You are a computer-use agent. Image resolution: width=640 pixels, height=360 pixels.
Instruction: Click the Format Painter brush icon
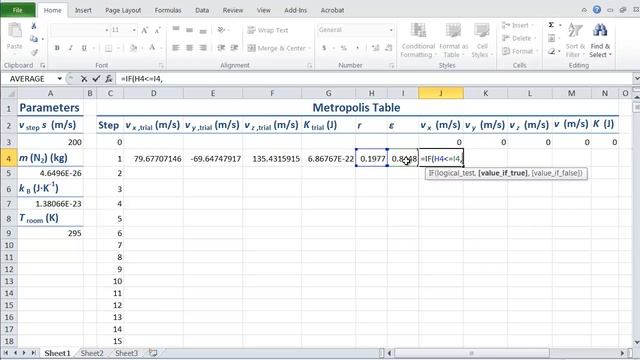[34, 52]
